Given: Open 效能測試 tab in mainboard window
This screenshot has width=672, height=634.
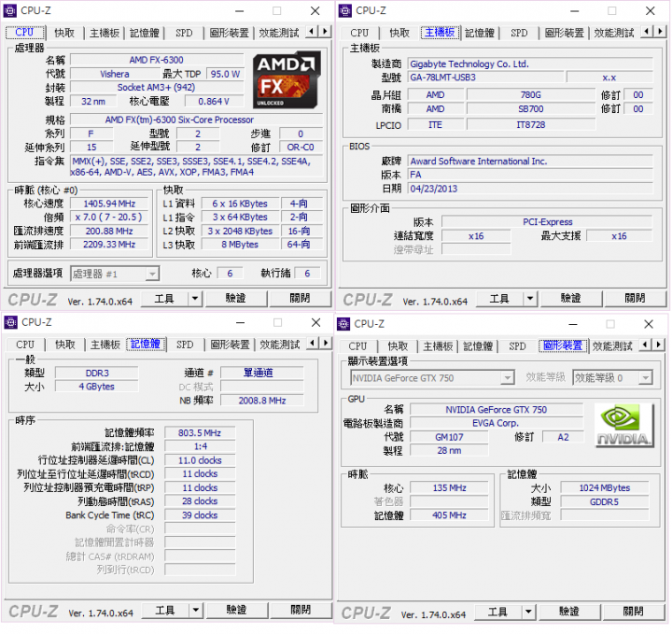Looking at the screenshot, I should pyautogui.click(x=614, y=33).
